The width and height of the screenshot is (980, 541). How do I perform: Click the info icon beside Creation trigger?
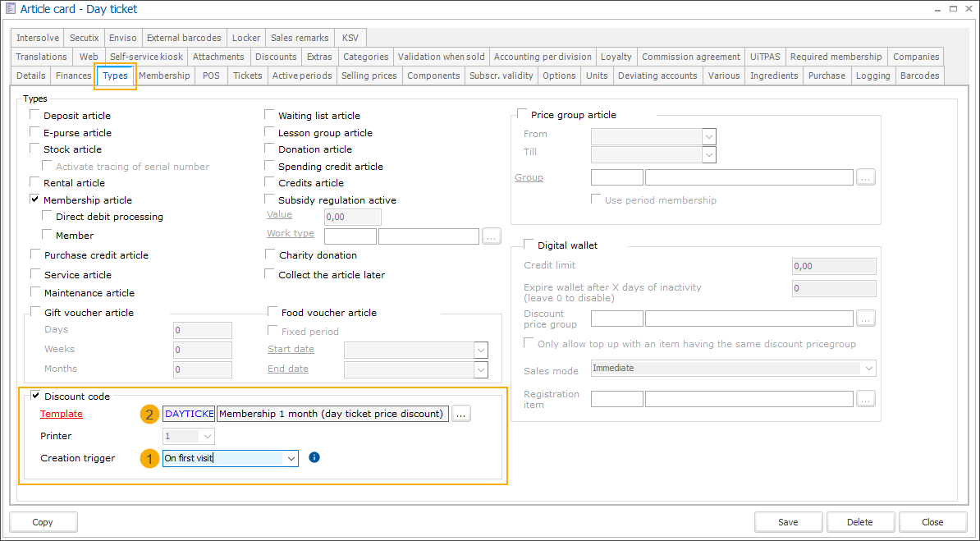click(x=314, y=457)
